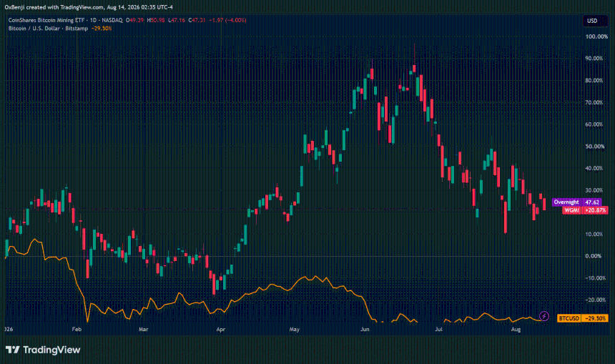Click the May label on time axis
The image size is (615, 364).
tap(294, 329)
